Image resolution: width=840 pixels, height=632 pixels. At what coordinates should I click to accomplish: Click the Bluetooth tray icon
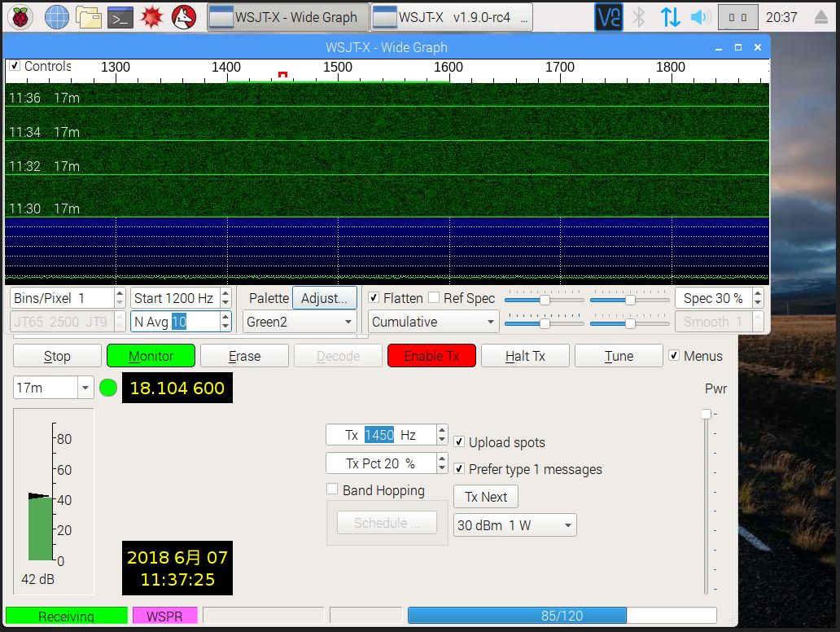pos(638,17)
